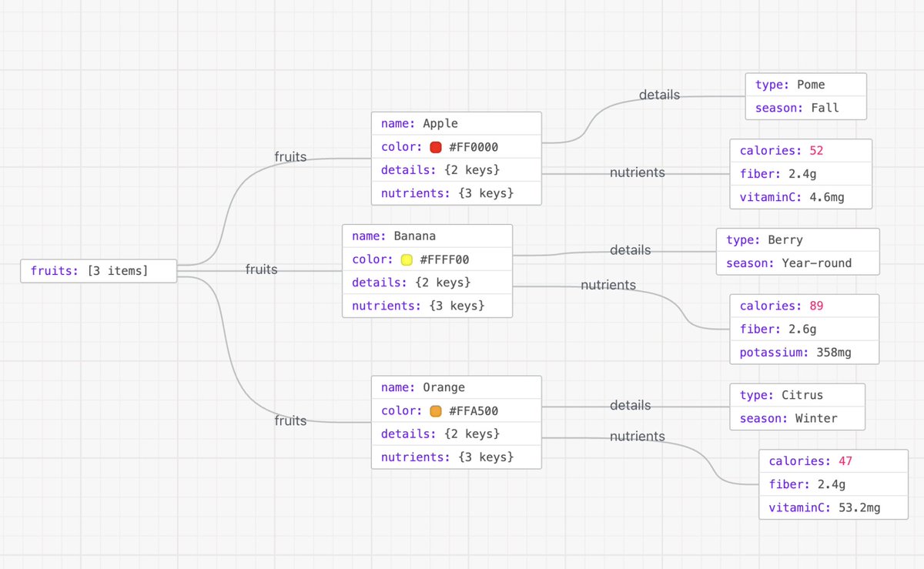Click the 'vitaminC: 53.2mg' row
This screenshot has height=569, width=924.
[x=833, y=507]
